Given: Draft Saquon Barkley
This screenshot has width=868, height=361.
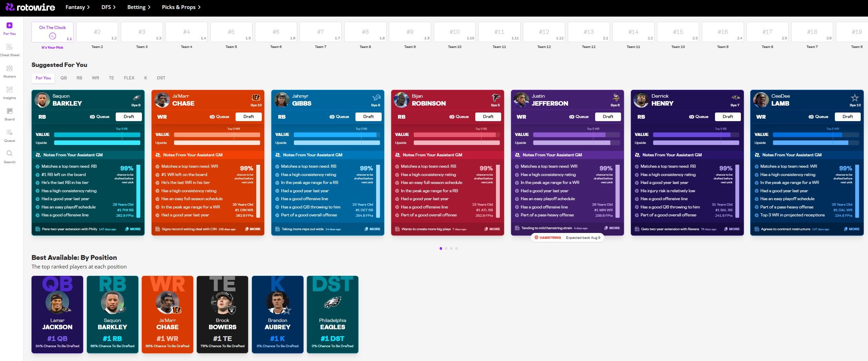Looking at the screenshot, I should click(129, 117).
